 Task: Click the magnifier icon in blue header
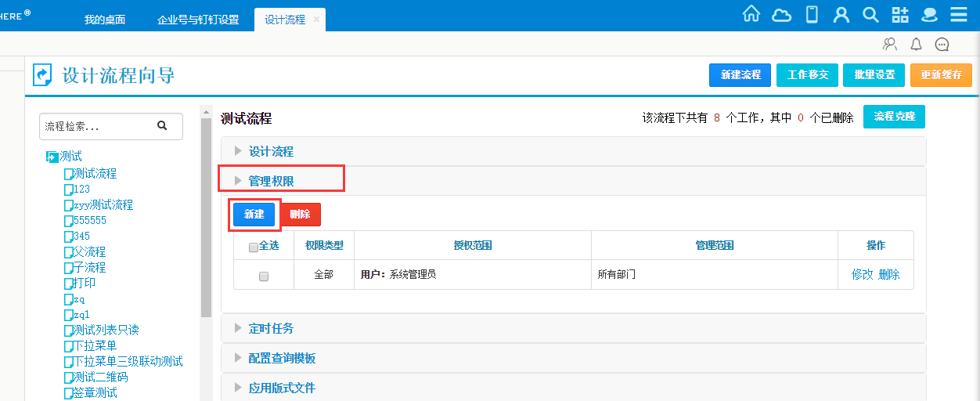click(x=870, y=15)
